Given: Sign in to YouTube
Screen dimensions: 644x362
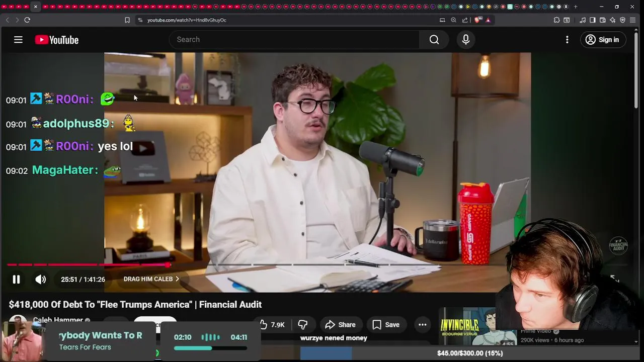Looking at the screenshot, I should [x=603, y=40].
